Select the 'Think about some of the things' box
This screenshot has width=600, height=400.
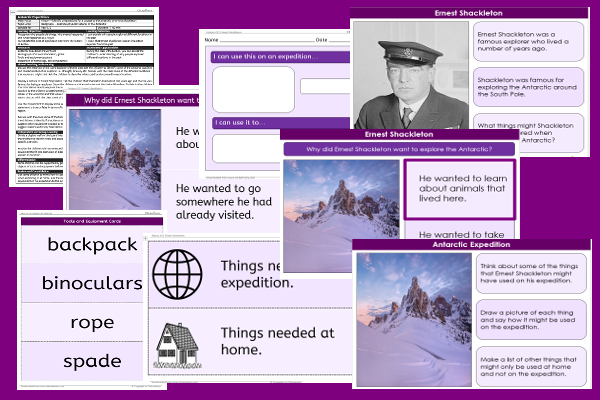[x=531, y=273]
